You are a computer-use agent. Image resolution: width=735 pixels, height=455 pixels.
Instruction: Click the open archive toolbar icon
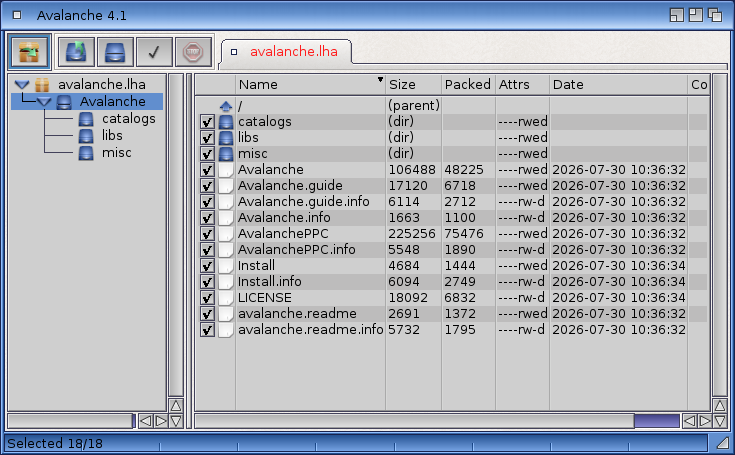pos(29,52)
